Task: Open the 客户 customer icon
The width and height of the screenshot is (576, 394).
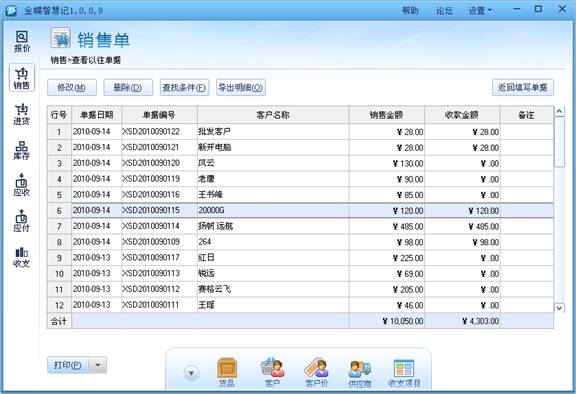Action: tap(272, 372)
